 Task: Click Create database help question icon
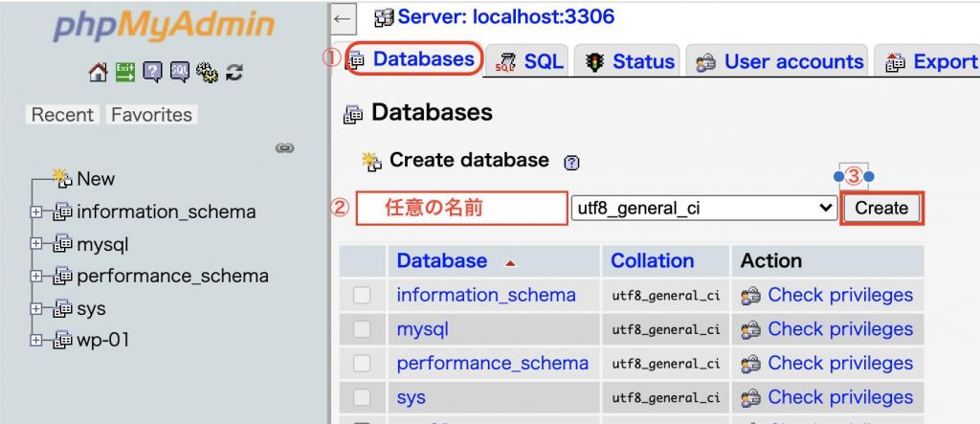tap(571, 163)
